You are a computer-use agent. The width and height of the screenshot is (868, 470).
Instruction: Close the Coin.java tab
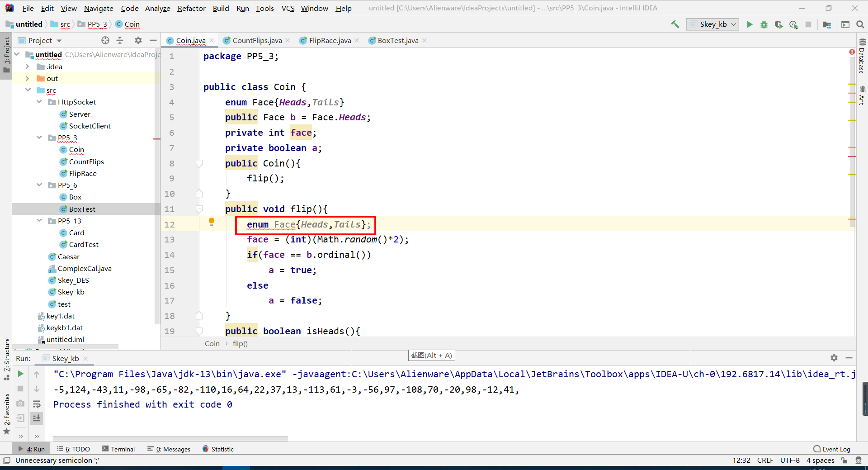click(x=212, y=40)
